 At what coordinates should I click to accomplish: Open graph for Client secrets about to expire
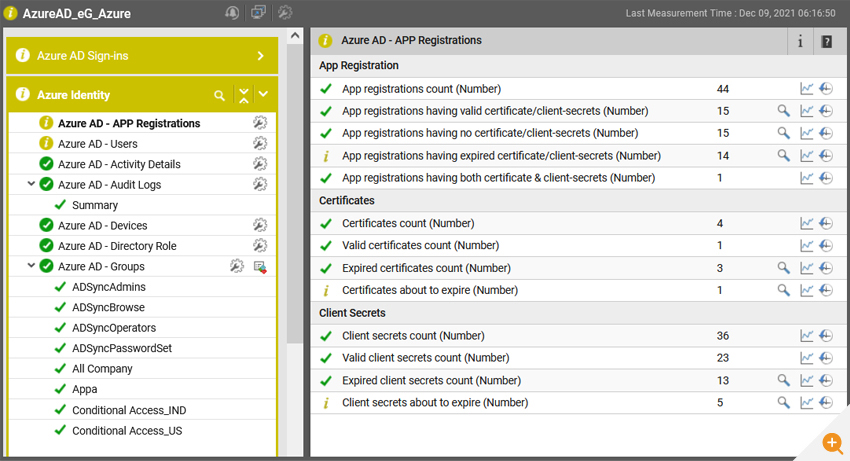click(x=807, y=402)
